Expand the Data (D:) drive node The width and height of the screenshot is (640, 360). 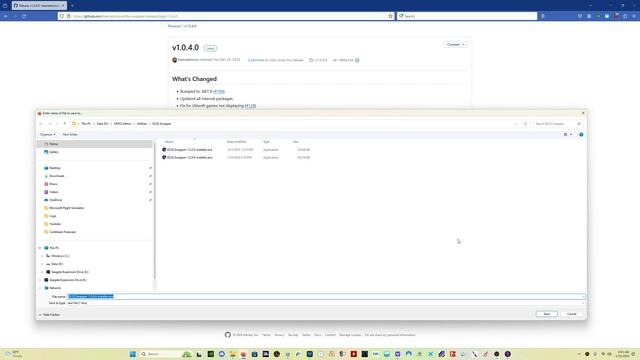pyautogui.click(x=42, y=264)
